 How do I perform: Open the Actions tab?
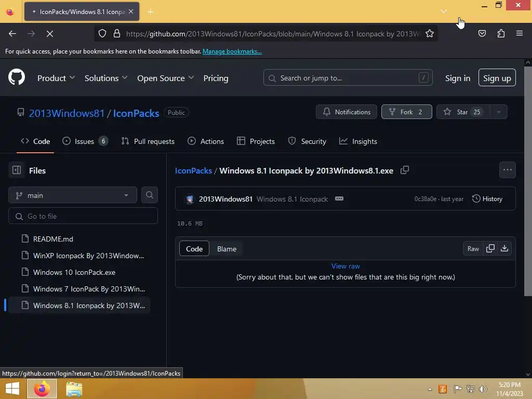tap(206, 141)
